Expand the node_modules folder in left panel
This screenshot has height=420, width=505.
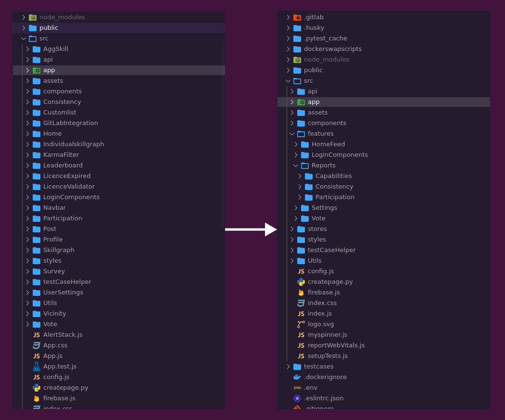pyautogui.click(x=23, y=17)
